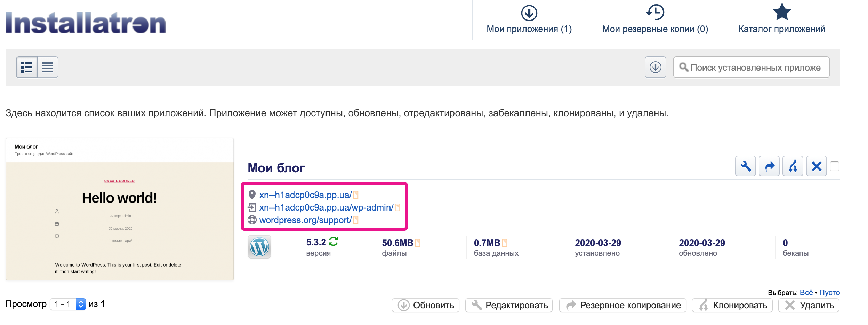Click the file icon next to 50.6MB
This screenshot has width=868, height=325.
pyautogui.click(x=418, y=243)
